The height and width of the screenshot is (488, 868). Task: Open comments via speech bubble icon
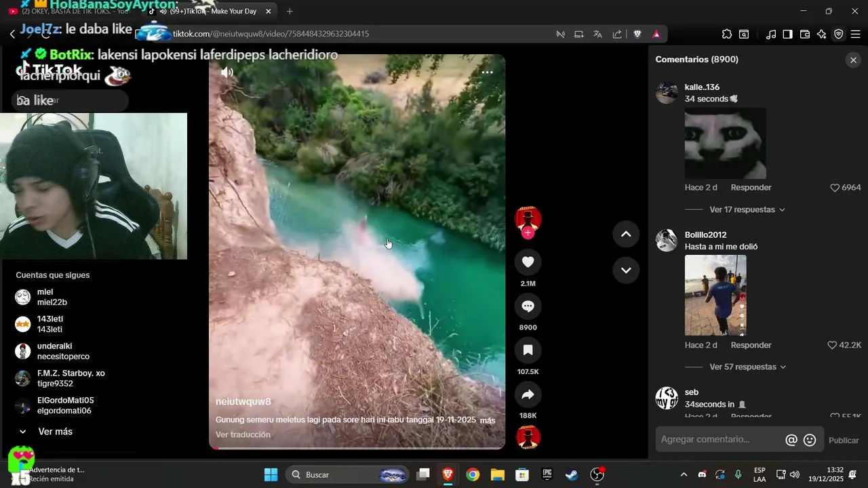528,306
